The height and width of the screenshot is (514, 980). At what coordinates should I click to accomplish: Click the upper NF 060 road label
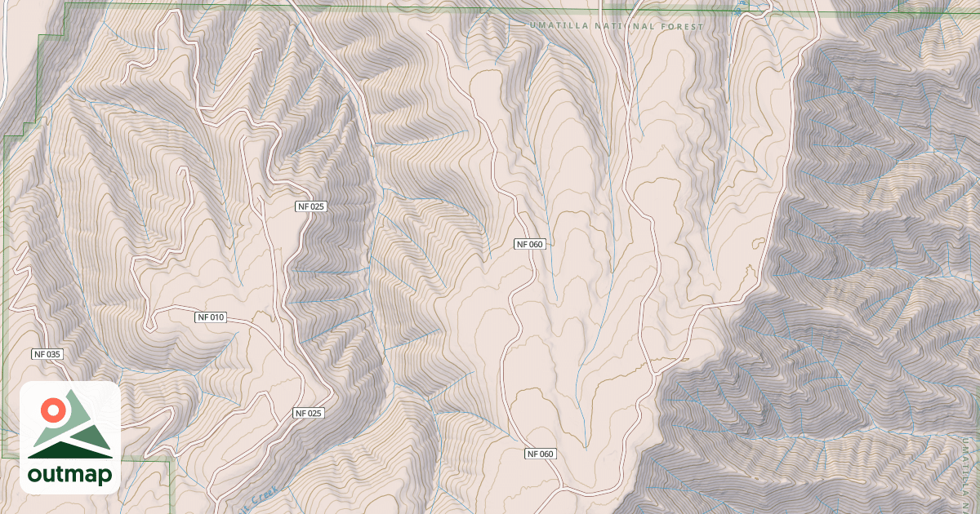[529, 244]
